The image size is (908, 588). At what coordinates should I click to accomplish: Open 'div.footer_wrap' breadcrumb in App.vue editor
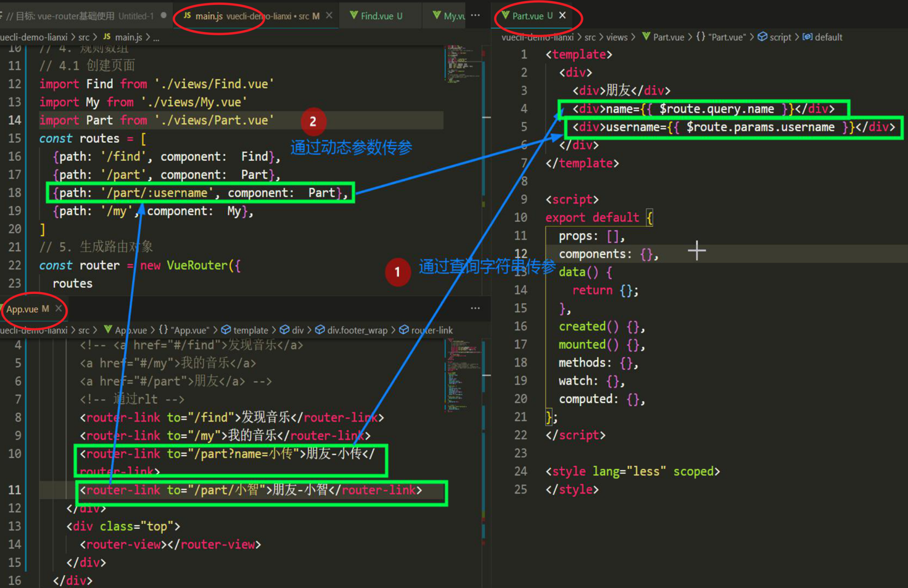357,330
